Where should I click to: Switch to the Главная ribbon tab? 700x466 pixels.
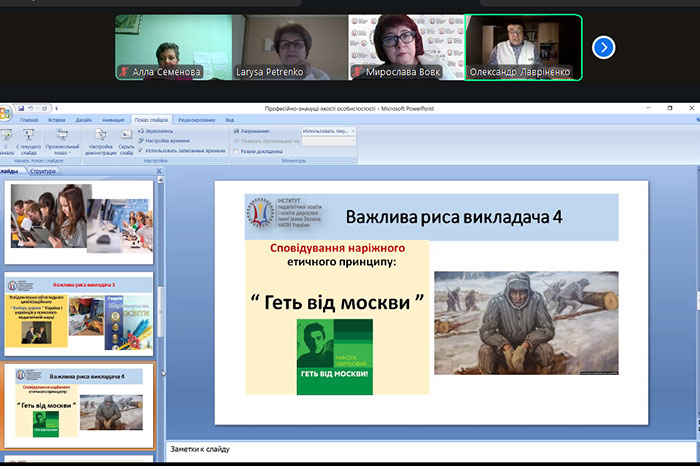29,119
